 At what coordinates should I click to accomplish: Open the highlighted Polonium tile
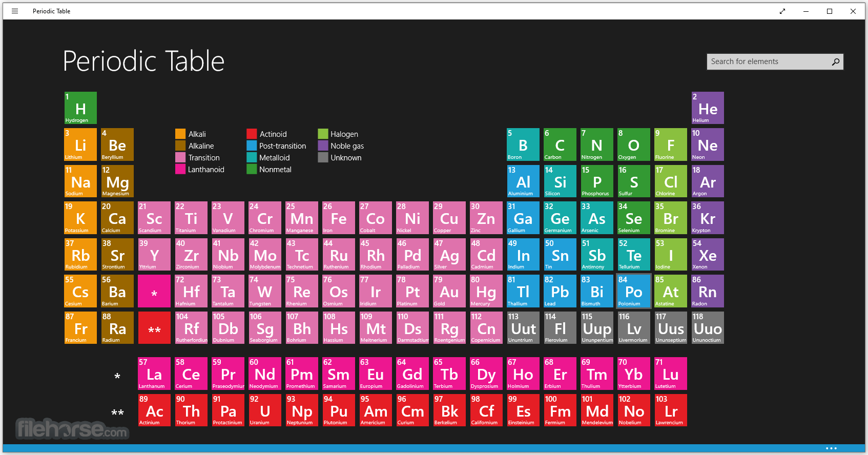click(634, 291)
